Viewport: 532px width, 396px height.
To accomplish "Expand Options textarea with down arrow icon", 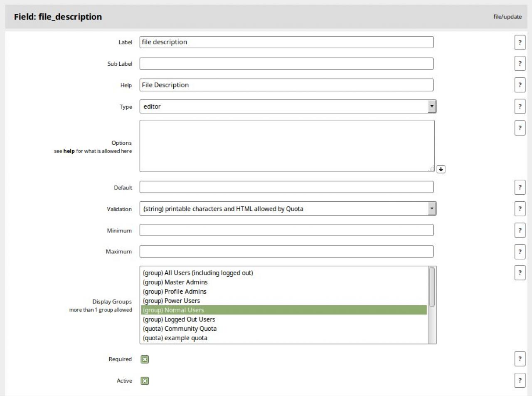I will [441, 169].
